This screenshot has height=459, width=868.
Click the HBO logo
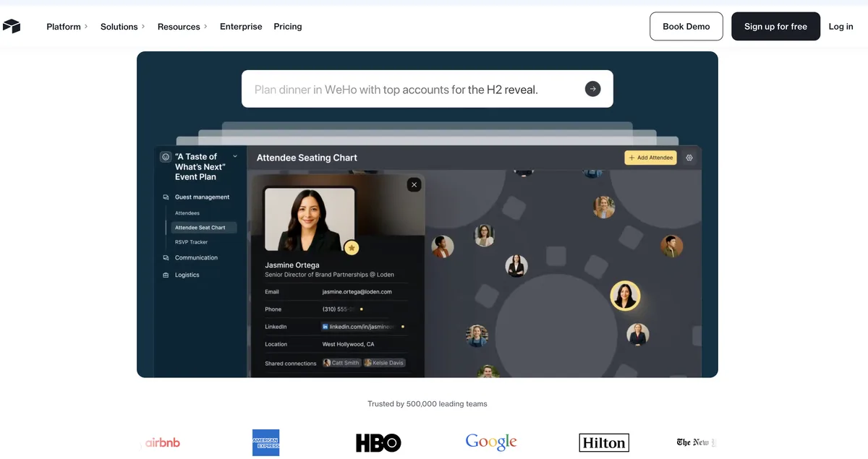pos(378,443)
